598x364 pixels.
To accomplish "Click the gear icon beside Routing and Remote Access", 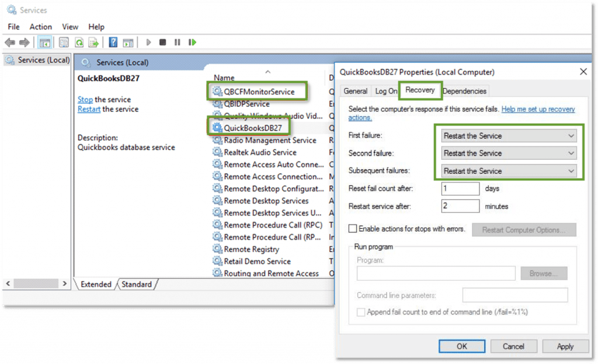I will tap(217, 273).
